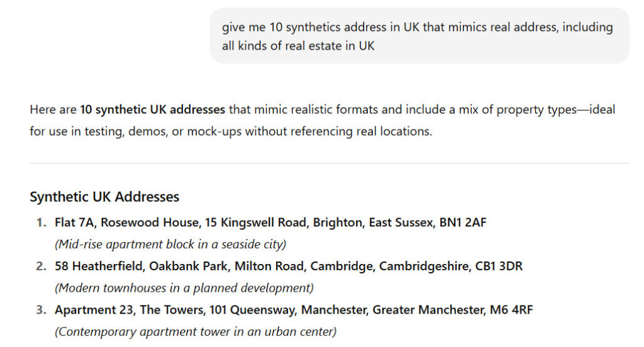Click list number 2 marker
This screenshot has height=347, width=644.
click(x=41, y=266)
